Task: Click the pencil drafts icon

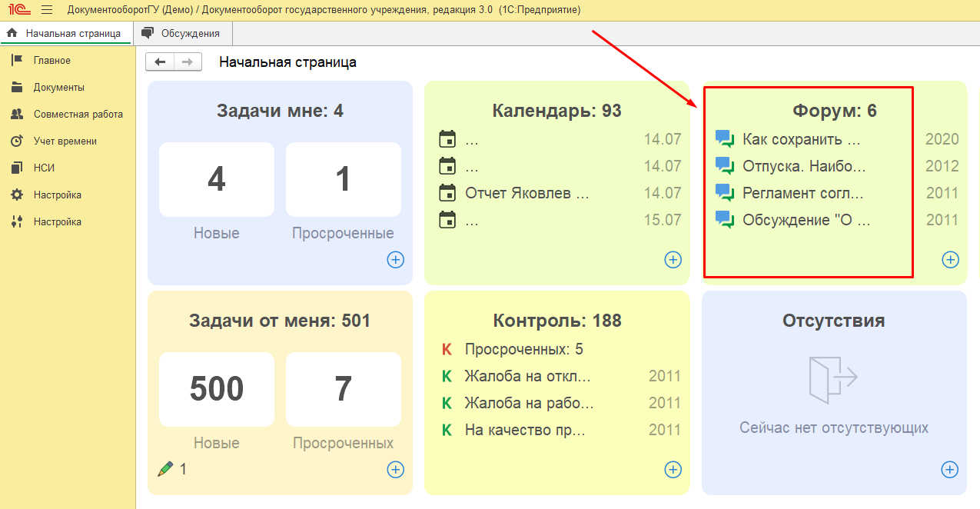Action: [x=164, y=468]
